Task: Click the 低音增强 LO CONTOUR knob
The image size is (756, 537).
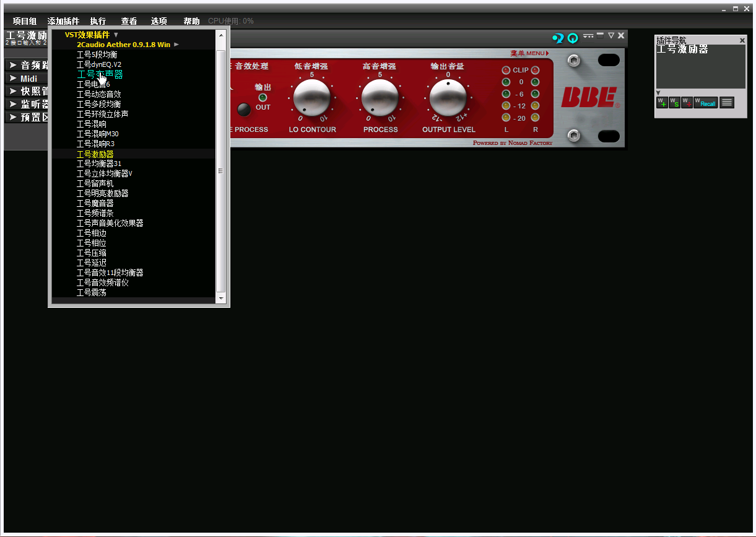Action: 312,98
